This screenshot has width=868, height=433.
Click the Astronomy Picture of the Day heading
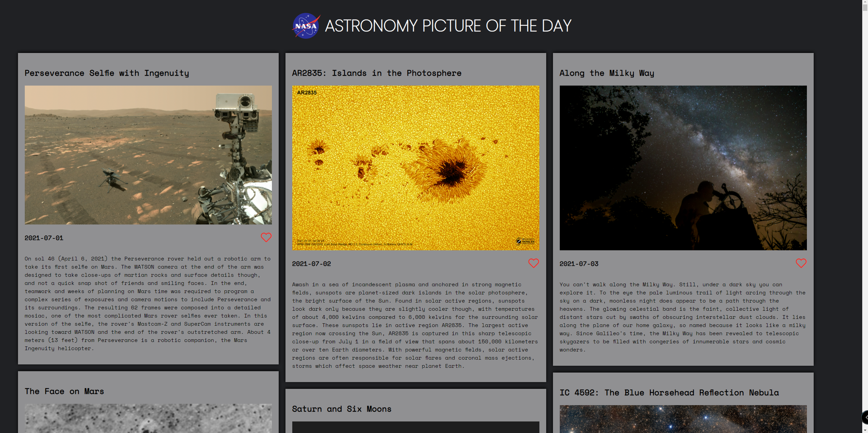(x=448, y=26)
